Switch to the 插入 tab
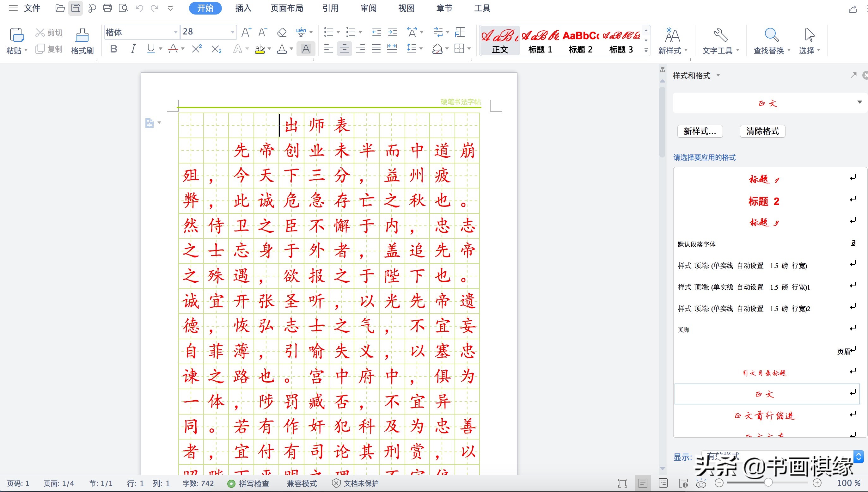 [243, 8]
